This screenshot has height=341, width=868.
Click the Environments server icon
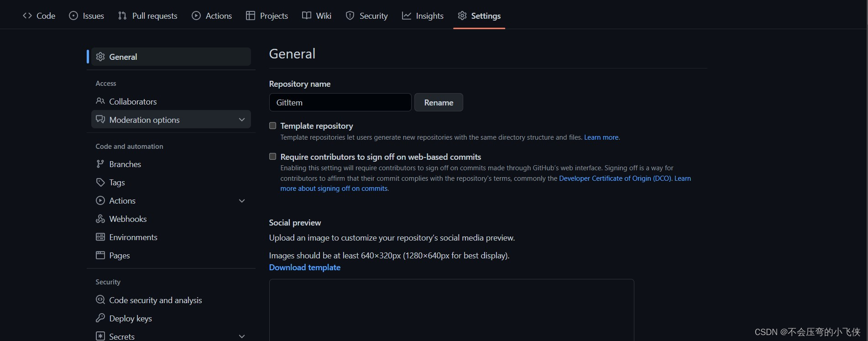click(100, 237)
